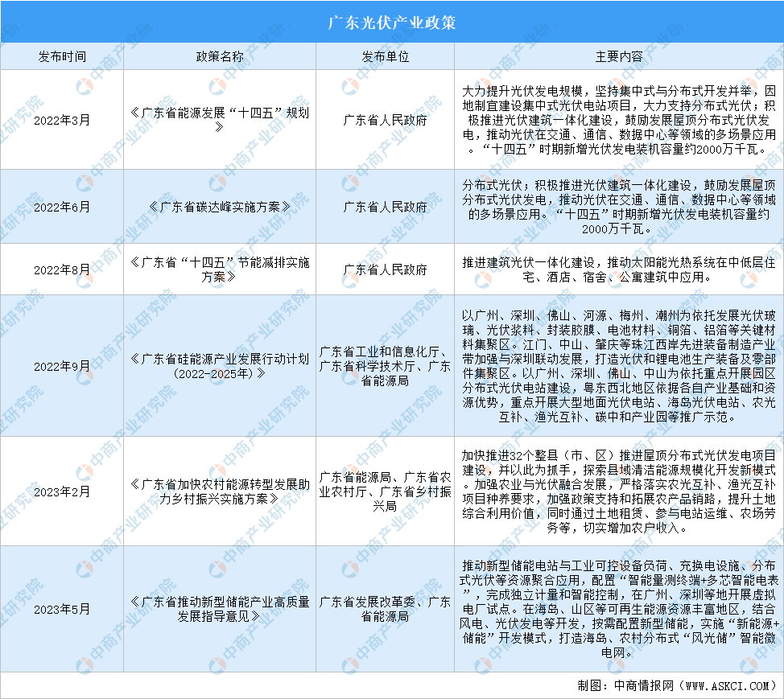Image resolution: width=784 pixels, height=699 pixels.
Task: Click the date cell 2022年6月
Action: [62, 207]
